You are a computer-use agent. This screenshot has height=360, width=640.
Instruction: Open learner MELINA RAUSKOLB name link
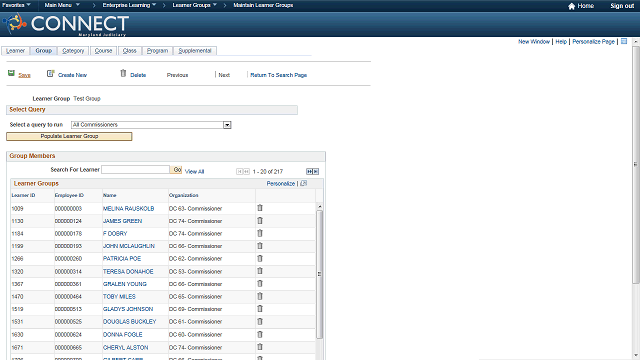click(128, 209)
